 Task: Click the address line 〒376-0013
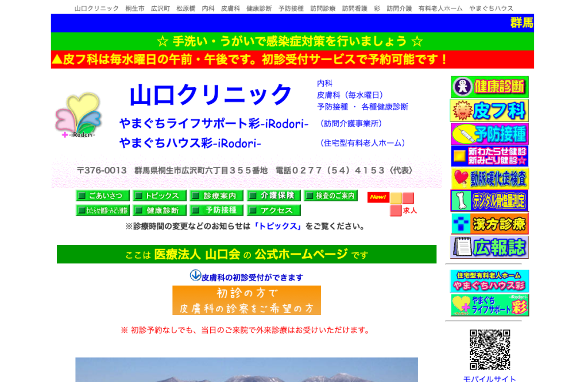click(x=245, y=170)
